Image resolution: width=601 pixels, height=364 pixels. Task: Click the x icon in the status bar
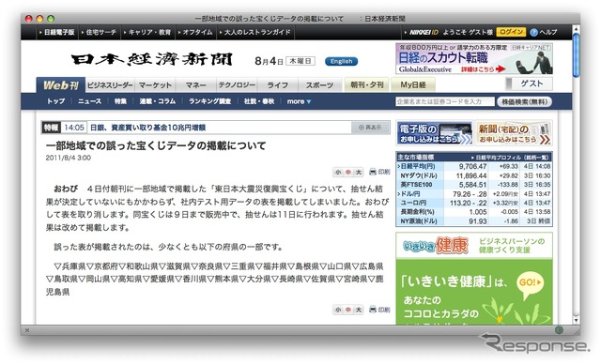pyautogui.click(x=27, y=330)
